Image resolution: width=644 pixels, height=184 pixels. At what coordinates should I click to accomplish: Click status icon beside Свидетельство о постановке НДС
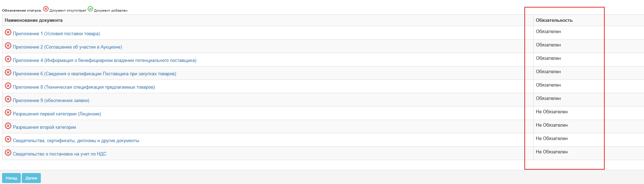point(8,153)
